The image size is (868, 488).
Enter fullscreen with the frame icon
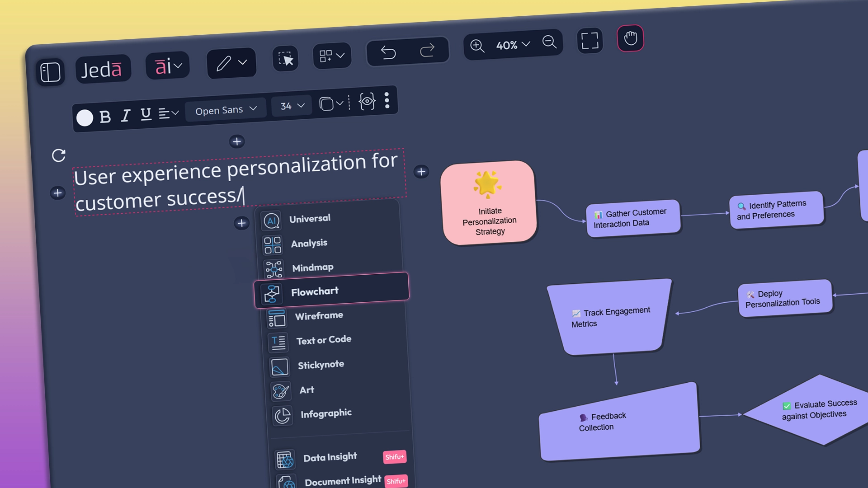590,41
